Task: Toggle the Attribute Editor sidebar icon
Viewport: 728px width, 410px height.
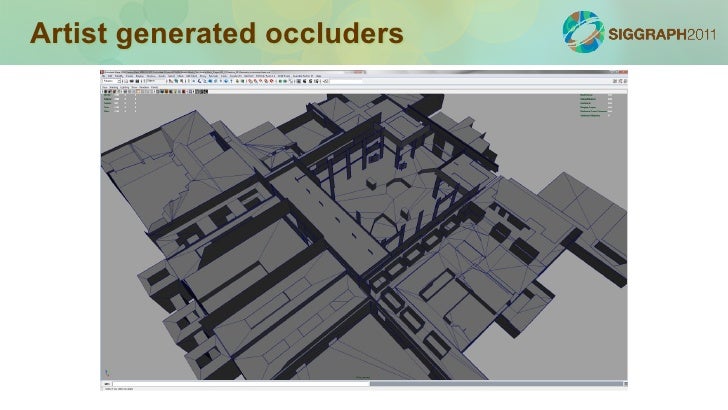Action: (615, 81)
